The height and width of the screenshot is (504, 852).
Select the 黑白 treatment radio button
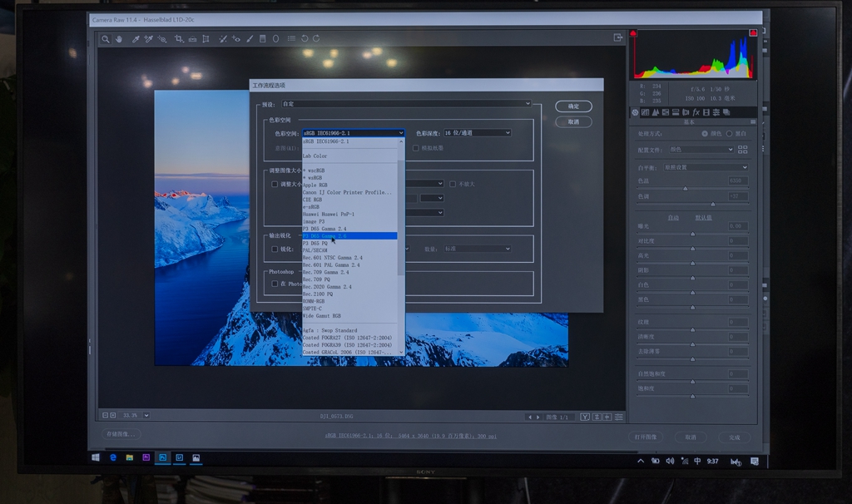(729, 134)
